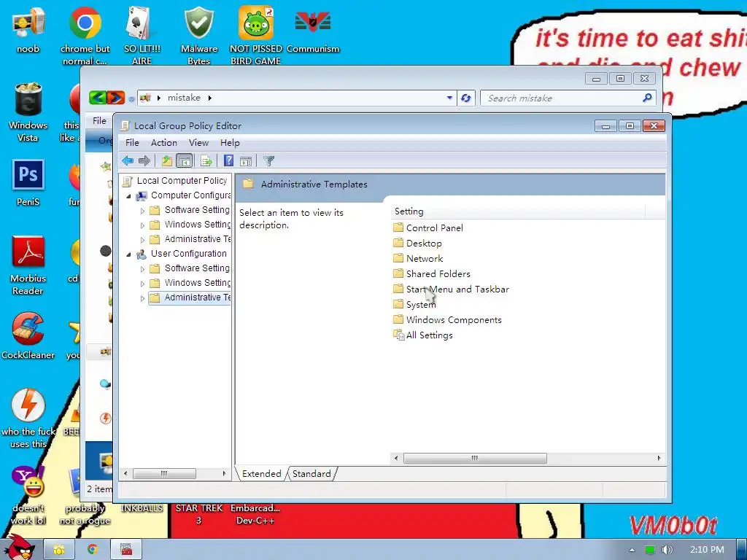Select the Ps Photoshop desktop icon
The image size is (747, 560).
click(x=28, y=183)
